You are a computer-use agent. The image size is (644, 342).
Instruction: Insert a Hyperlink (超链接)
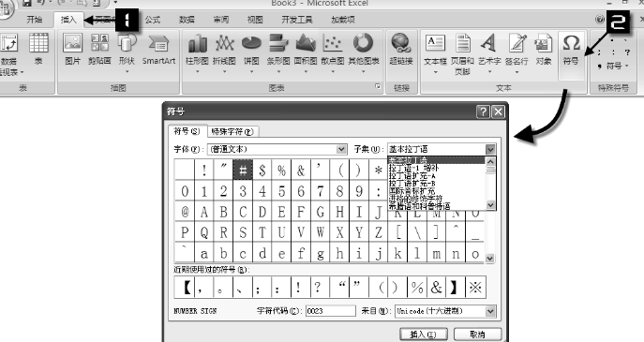401,50
